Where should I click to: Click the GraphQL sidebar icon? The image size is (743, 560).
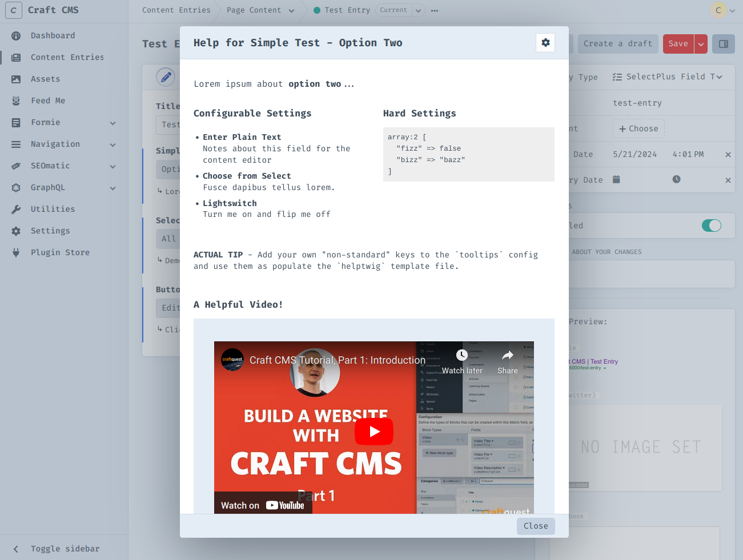16,187
